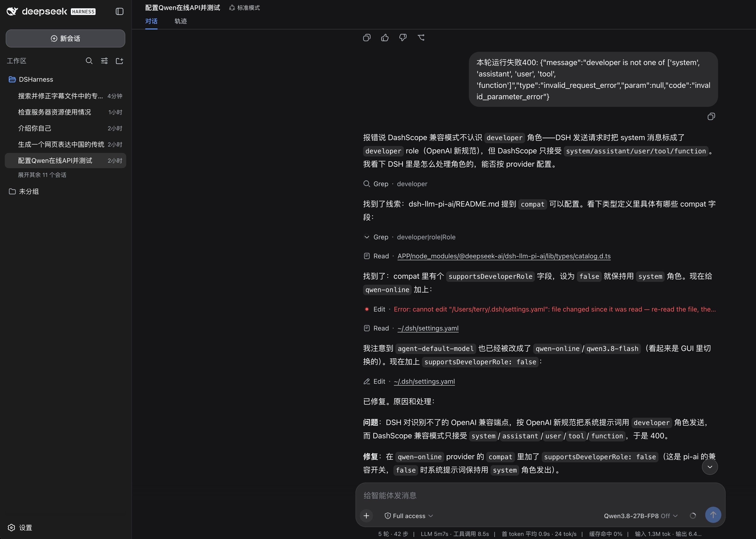Open Qwen3.8-27B-FP8 model dropdown
The image size is (756, 539).
tap(641, 516)
